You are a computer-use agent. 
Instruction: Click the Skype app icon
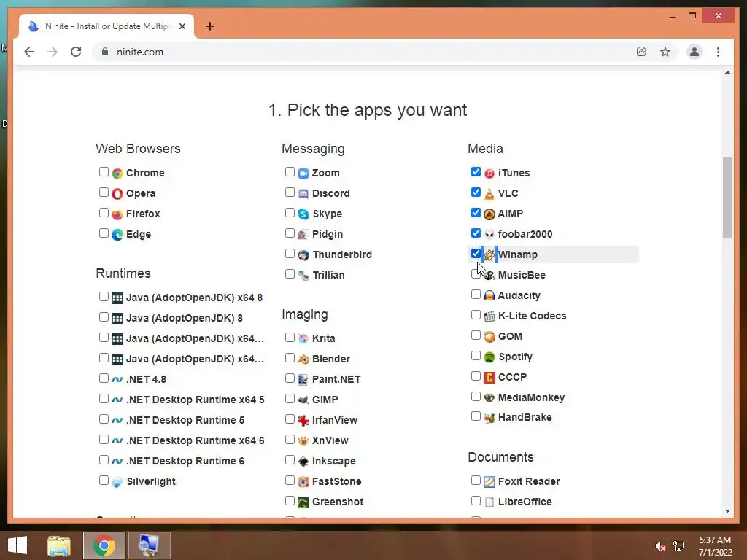click(x=303, y=214)
